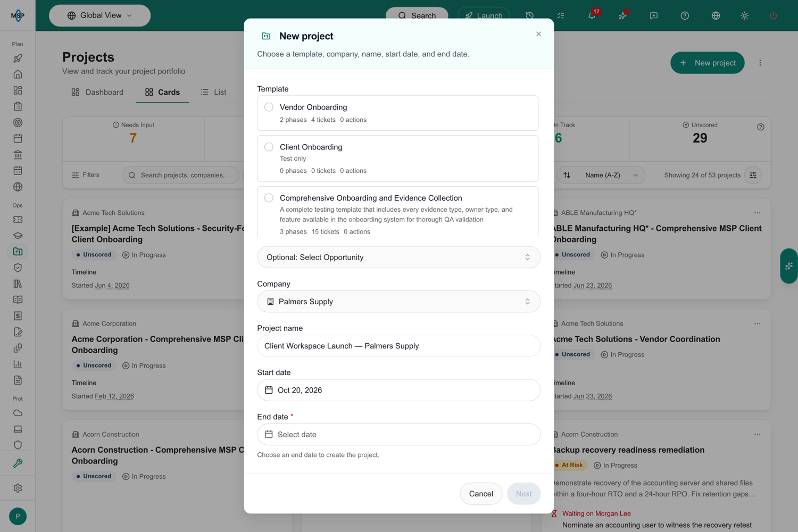Click the Cancel button
Image resolution: width=798 pixels, height=532 pixels.
coord(481,494)
